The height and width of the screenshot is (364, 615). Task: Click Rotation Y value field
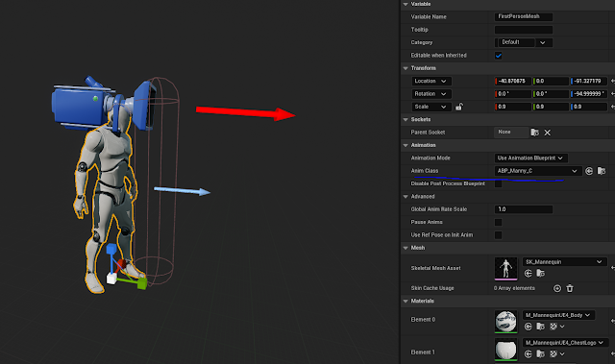point(551,94)
